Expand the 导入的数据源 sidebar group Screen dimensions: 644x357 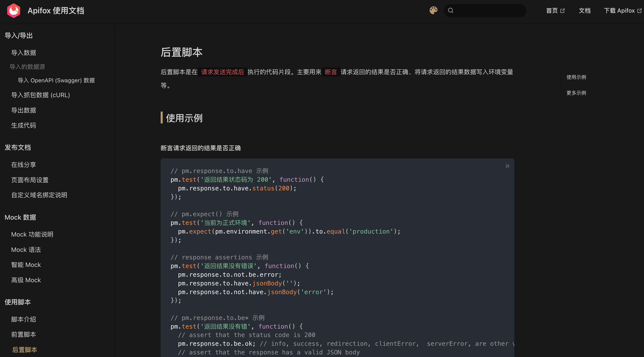(27, 67)
